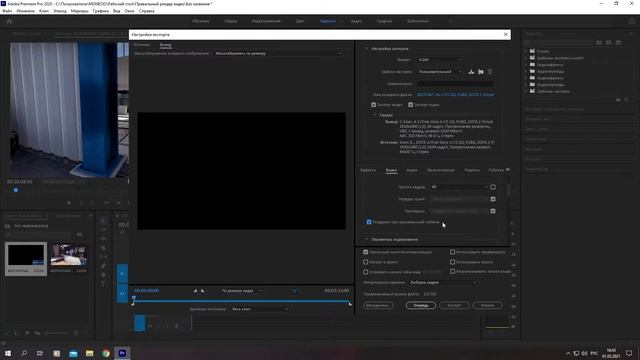Toggle match source checkbox for aspect ratio
The height and width of the screenshot is (360, 640).
coord(493,211)
